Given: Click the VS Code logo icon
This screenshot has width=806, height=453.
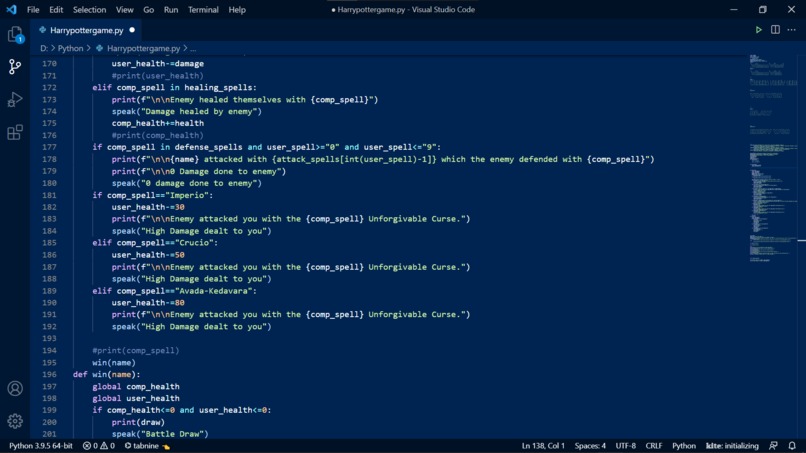Looking at the screenshot, I should click(x=11, y=10).
